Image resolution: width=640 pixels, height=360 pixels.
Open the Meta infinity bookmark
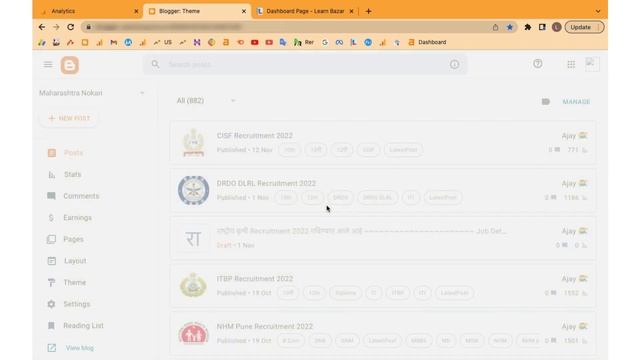pos(339,42)
